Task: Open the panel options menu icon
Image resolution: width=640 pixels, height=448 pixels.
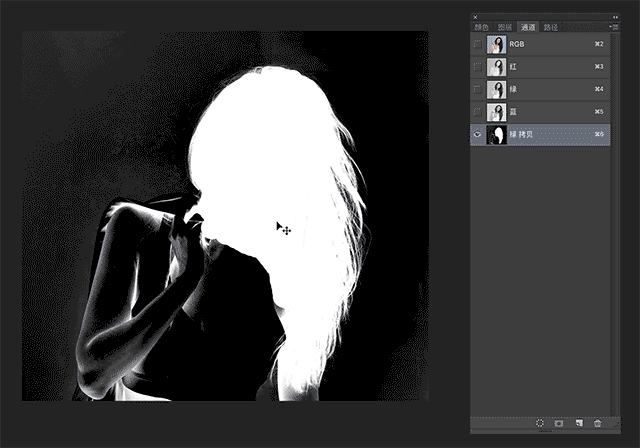Action: [614, 27]
